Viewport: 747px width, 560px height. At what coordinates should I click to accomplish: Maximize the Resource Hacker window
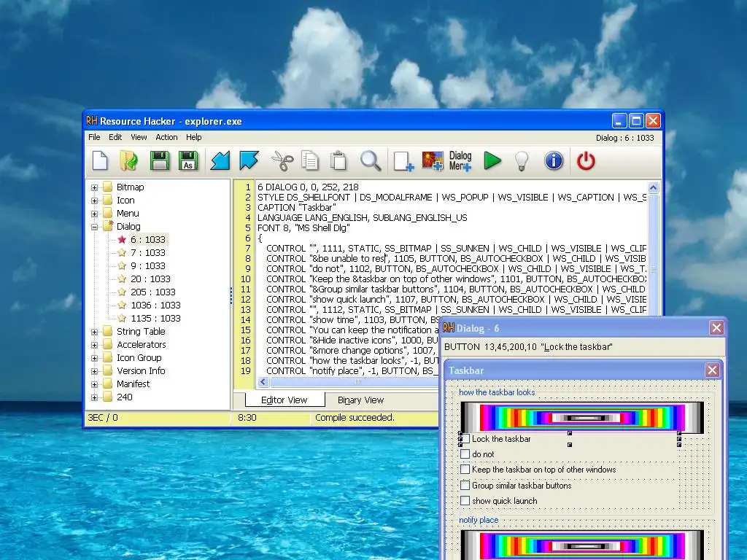point(636,121)
